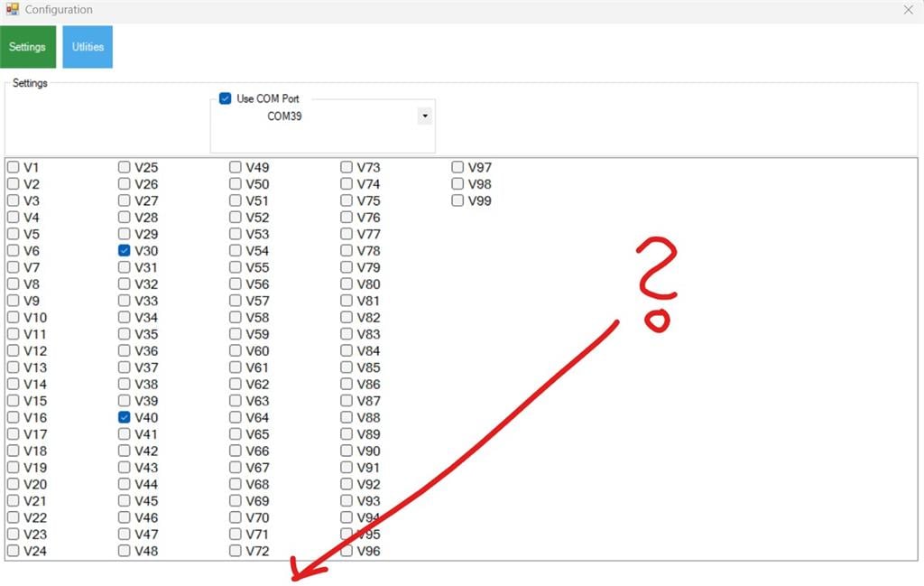Screen dimensions: 924x586
Task: Enable the V24 checkbox
Action: [x=14, y=551]
